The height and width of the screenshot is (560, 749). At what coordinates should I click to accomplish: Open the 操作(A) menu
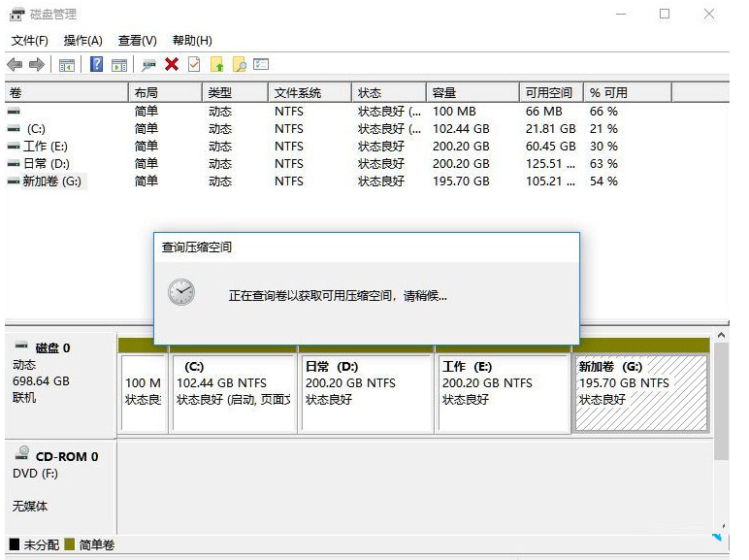pyautogui.click(x=83, y=41)
